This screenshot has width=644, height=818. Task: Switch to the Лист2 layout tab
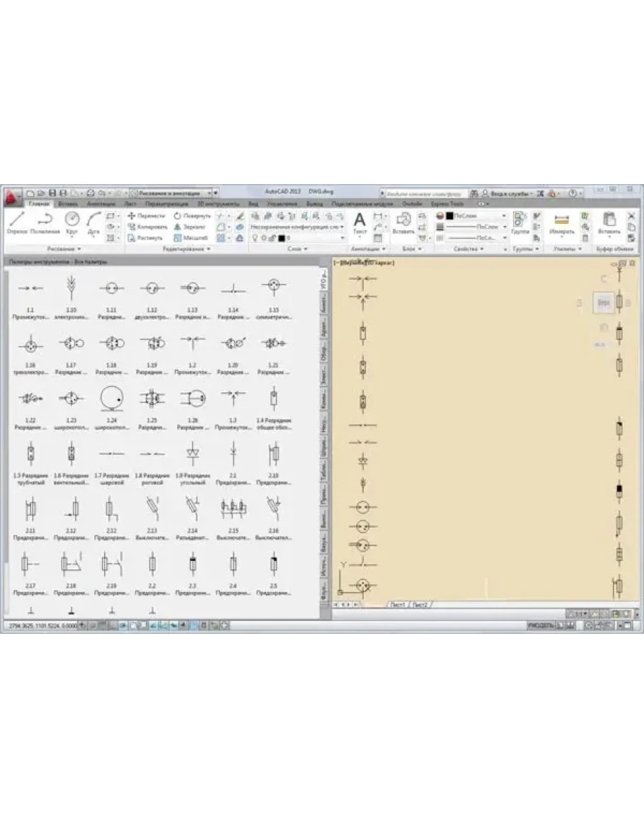[420, 605]
